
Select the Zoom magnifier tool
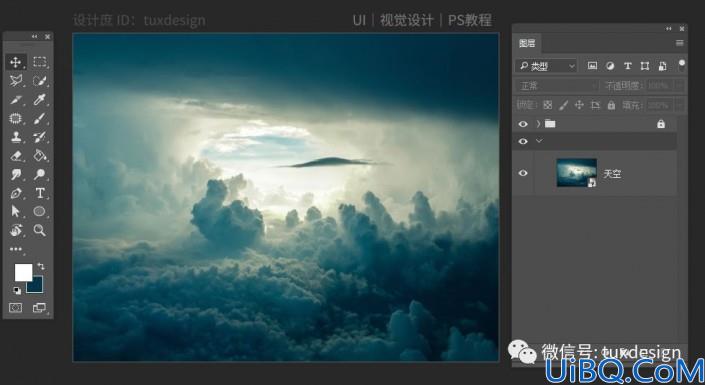40,230
